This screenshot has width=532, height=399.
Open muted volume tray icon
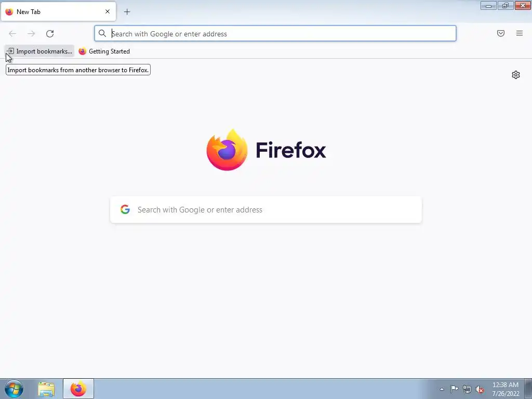click(480, 389)
